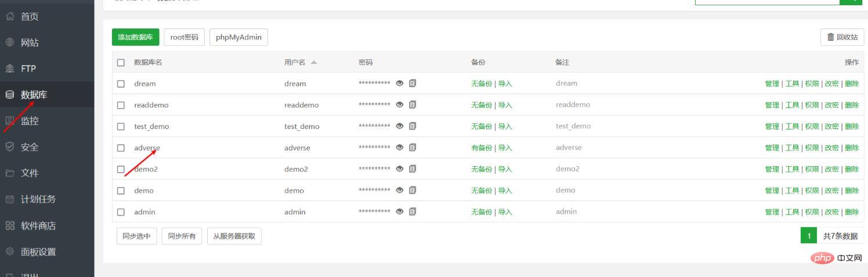
Task: Go to page 1 in pagination
Action: pyautogui.click(x=809, y=236)
